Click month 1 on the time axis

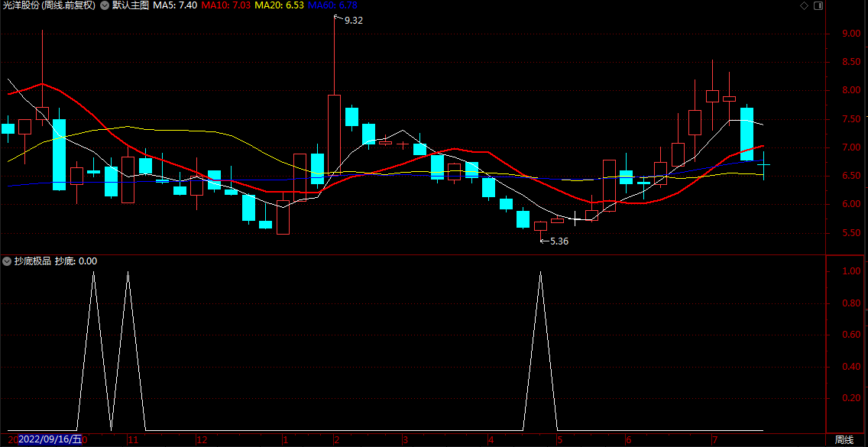coord(285,440)
